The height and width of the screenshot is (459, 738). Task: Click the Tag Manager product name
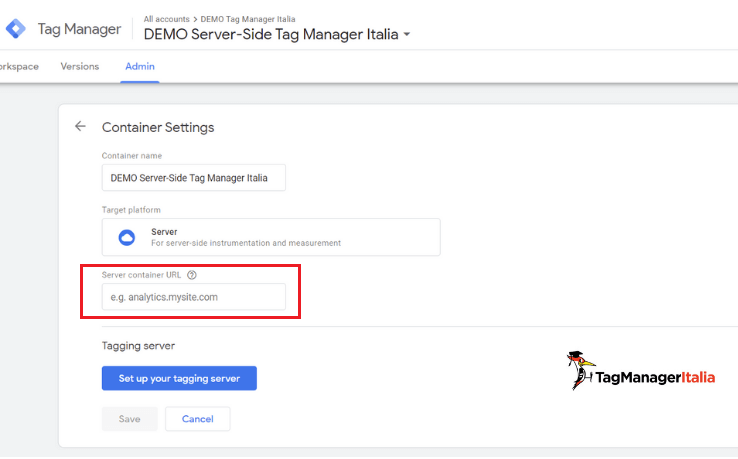(x=79, y=29)
